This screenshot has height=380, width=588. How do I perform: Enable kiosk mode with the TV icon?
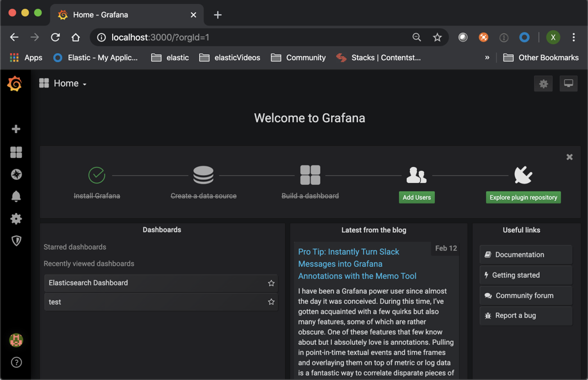(568, 83)
